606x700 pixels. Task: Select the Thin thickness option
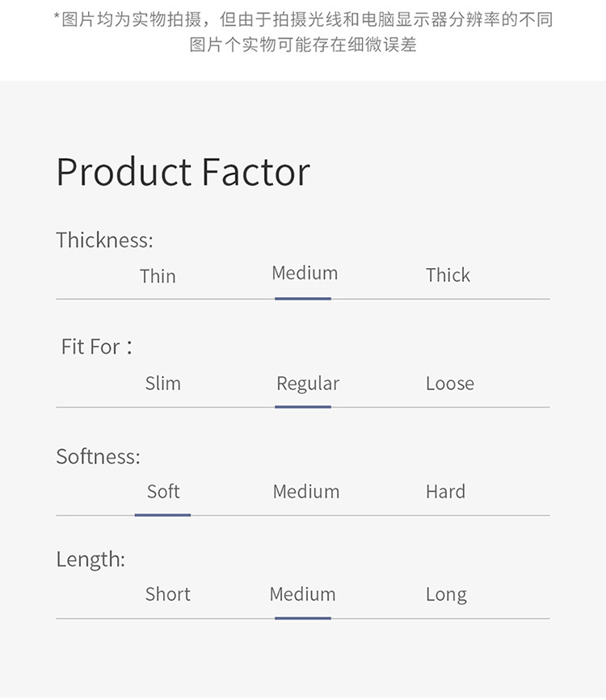point(158,276)
